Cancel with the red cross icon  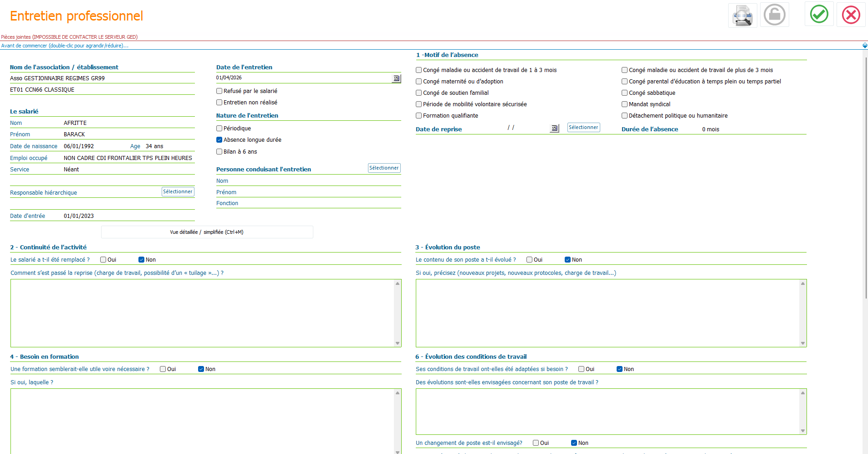[851, 15]
